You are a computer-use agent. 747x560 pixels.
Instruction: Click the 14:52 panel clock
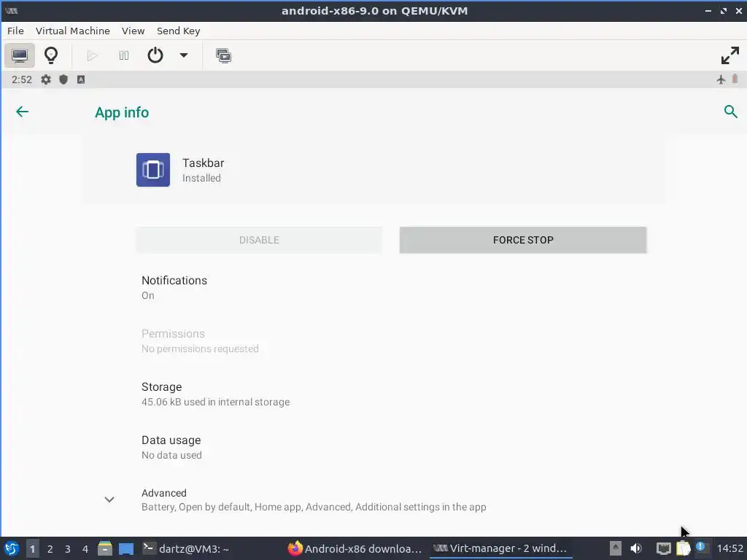pos(729,548)
